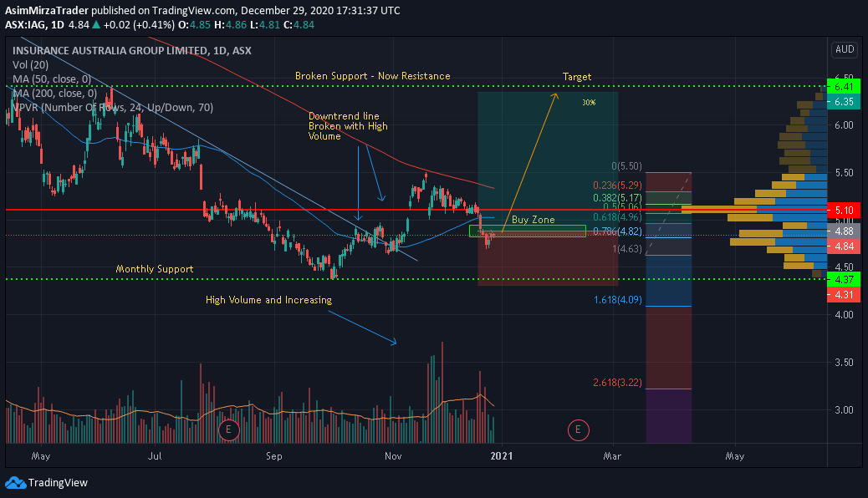Click the TradingView text link

[58, 483]
